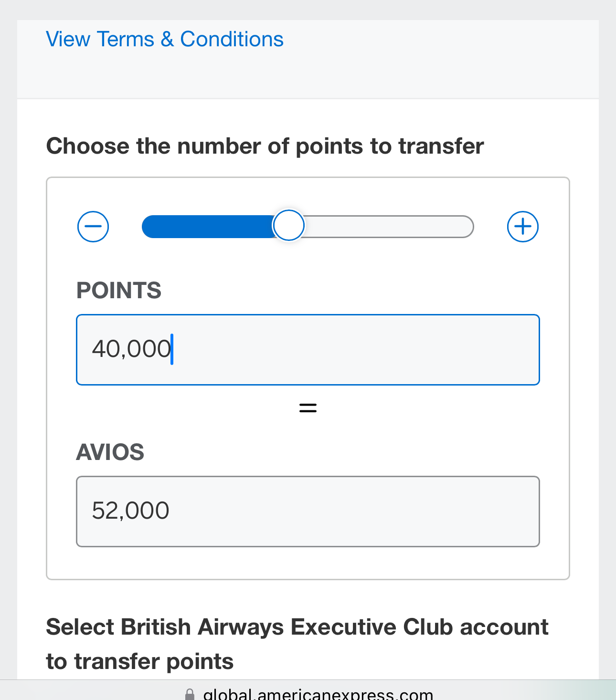Click the 'to transfer points' heading line
The height and width of the screenshot is (700, 616).
pos(140,661)
